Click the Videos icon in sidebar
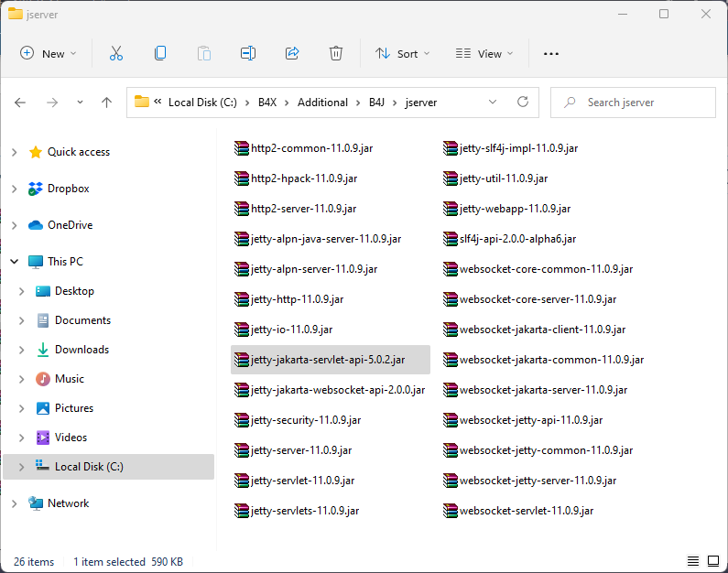Image resolution: width=728 pixels, height=573 pixels. pos(43,437)
